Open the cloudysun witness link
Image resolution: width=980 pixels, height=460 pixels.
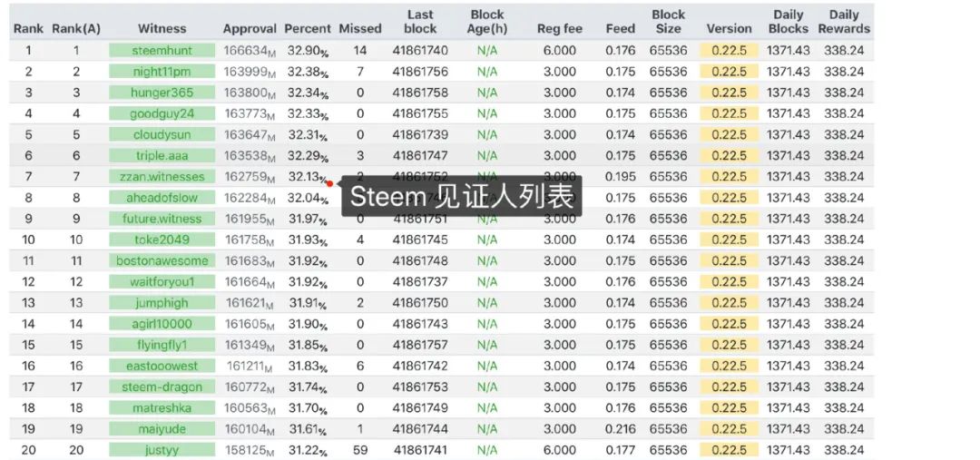point(162,135)
